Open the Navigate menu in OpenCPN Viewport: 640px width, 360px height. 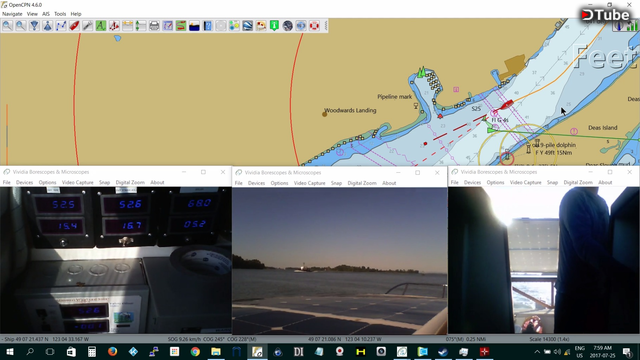(12, 14)
